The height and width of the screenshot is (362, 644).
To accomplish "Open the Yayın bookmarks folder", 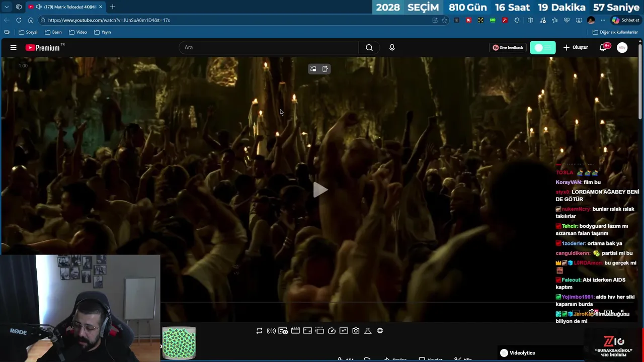I will coord(102,32).
